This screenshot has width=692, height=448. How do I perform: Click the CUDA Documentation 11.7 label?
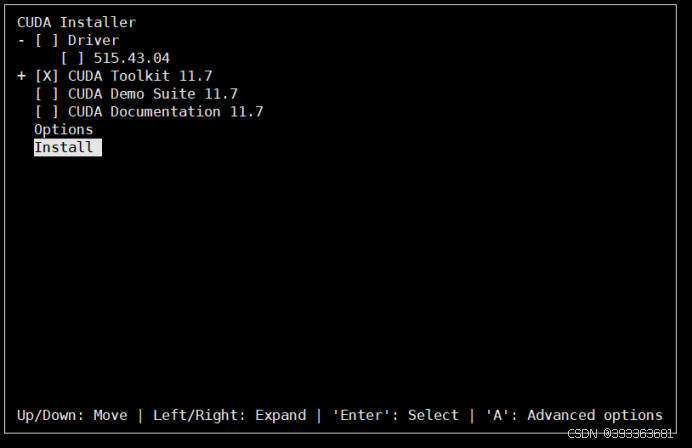165,112
